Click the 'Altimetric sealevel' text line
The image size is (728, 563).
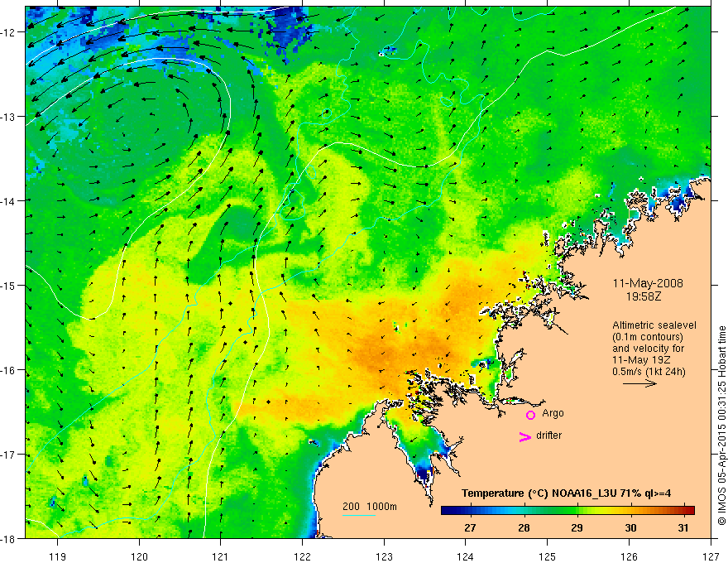[654, 325]
